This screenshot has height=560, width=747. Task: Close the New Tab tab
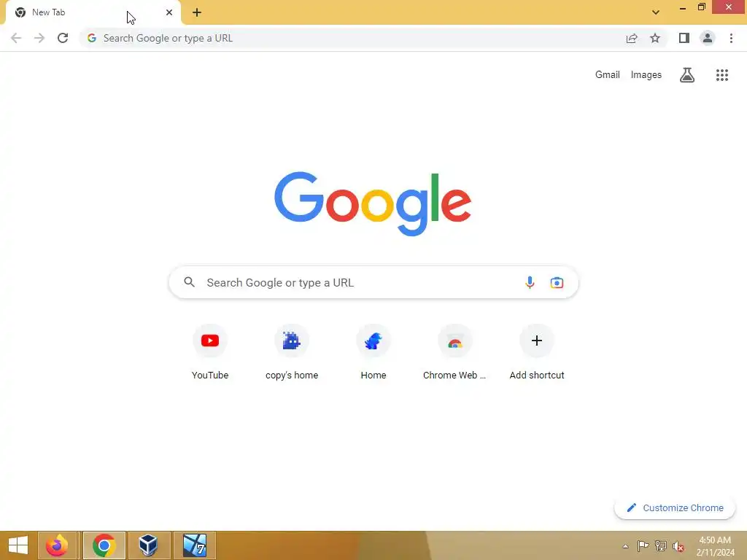click(x=169, y=12)
